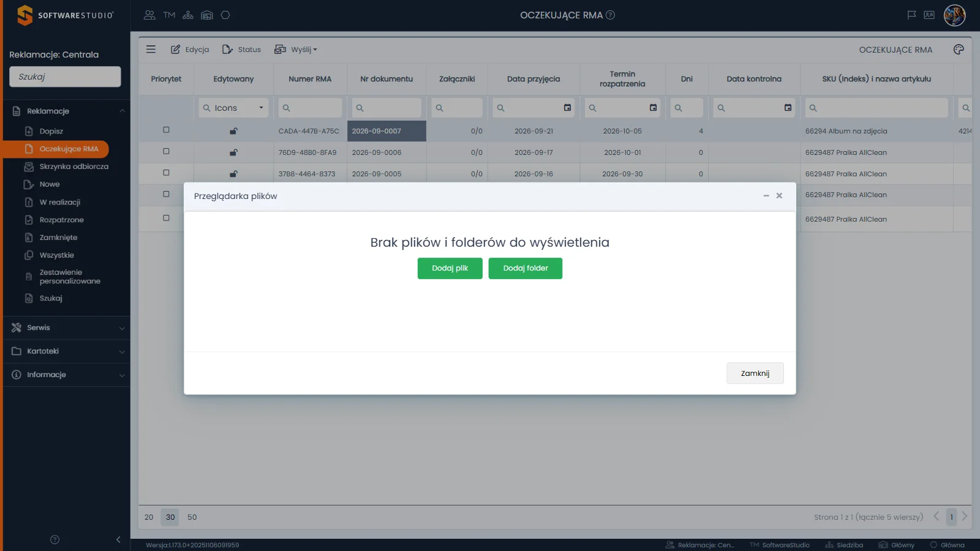The height and width of the screenshot is (551, 980).
Task: Open calendar picker for Termin rozpatrzenia filter
Action: point(654,108)
